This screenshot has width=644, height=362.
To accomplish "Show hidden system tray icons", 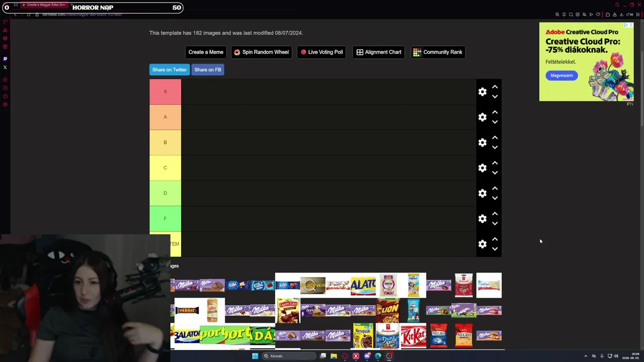I will click(586, 356).
